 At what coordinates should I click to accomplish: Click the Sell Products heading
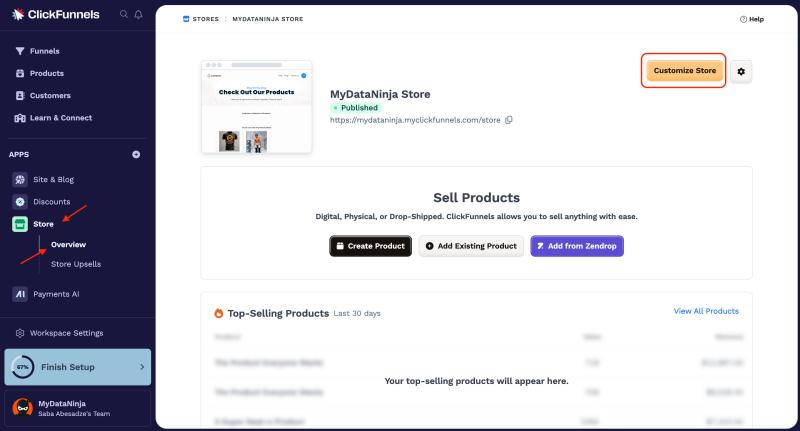click(477, 197)
